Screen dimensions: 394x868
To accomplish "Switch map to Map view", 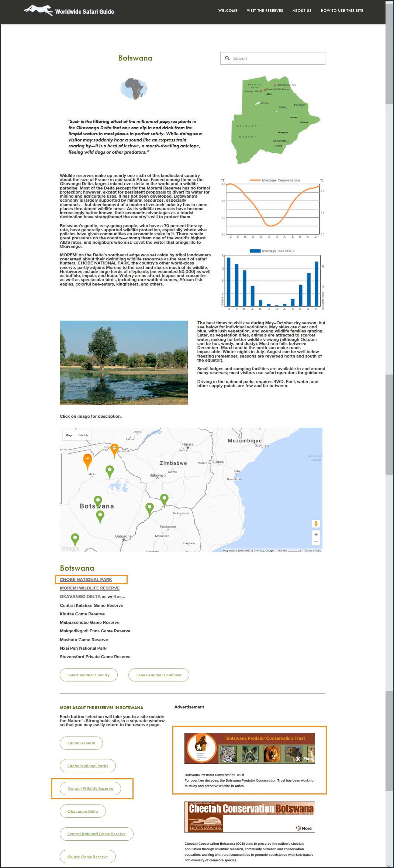I will click(x=69, y=435).
